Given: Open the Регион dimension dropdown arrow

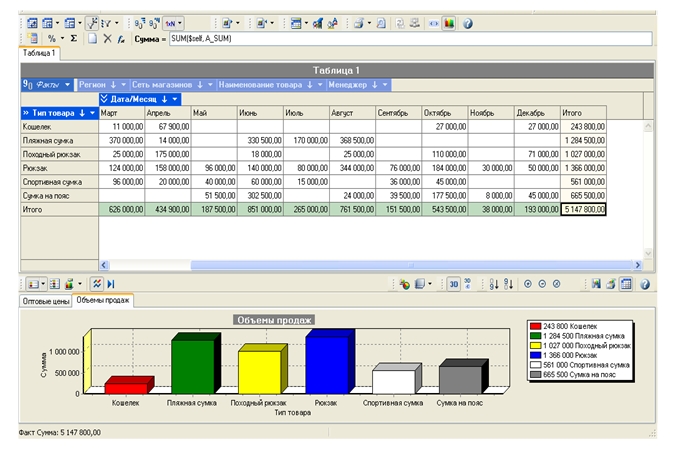Looking at the screenshot, I should [x=123, y=85].
